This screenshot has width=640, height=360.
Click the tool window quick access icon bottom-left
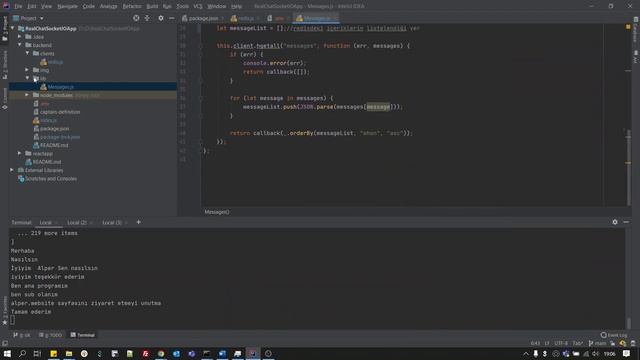[x=4, y=343]
